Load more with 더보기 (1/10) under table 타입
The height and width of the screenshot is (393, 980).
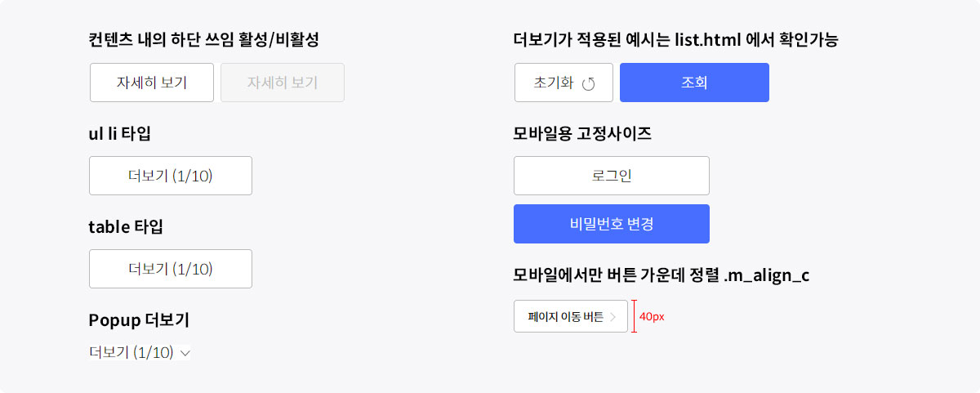point(171,269)
